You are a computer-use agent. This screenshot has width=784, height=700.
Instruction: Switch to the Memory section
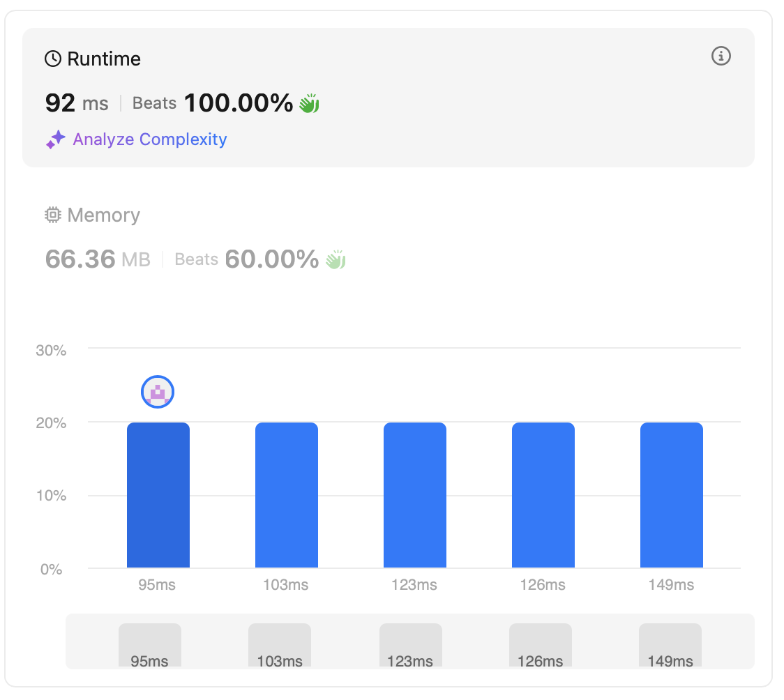tap(103, 215)
